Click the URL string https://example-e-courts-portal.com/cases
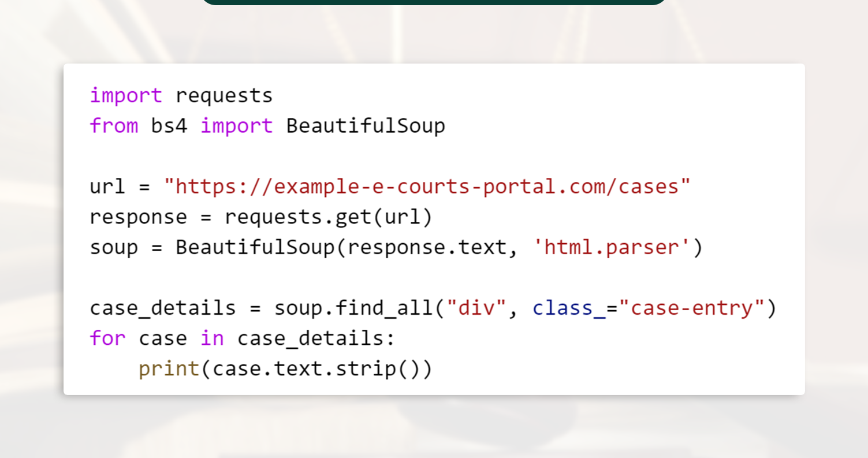Image resolution: width=868 pixels, height=458 pixels. click(427, 187)
